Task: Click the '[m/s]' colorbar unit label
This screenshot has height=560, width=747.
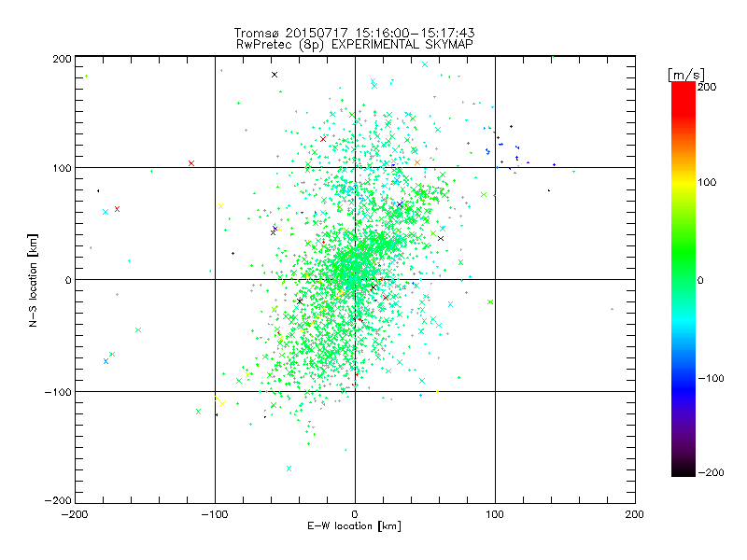Action: point(685,75)
